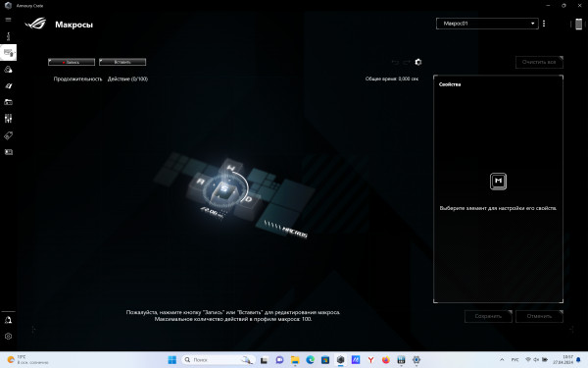Screen dimensions: 588x368
Task: Open the GameVisual sidebar icon
Action: (8, 86)
